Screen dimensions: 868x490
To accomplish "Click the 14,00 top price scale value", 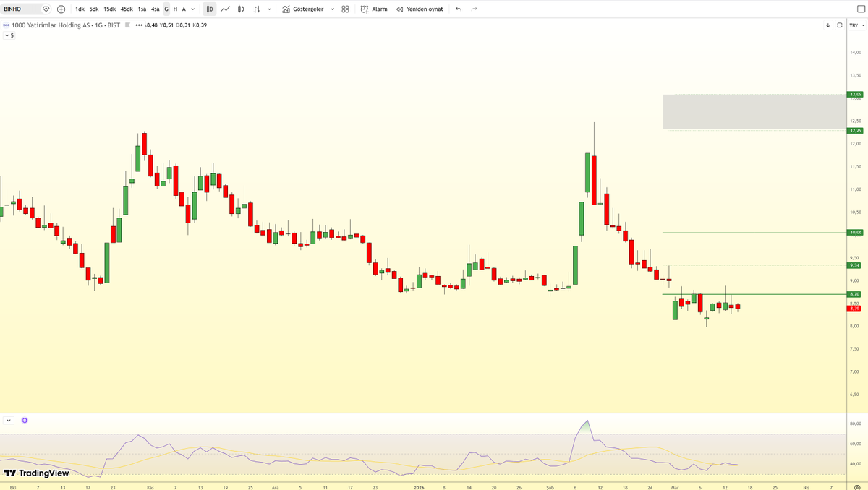I will (x=855, y=53).
